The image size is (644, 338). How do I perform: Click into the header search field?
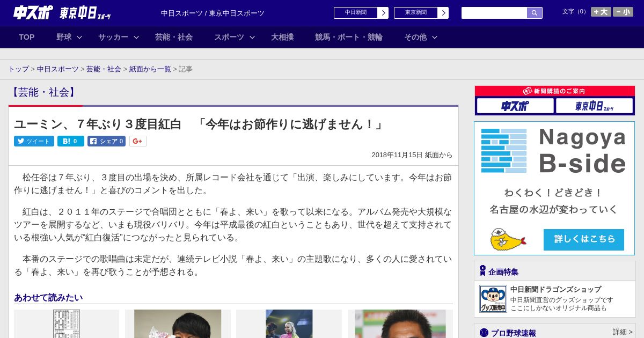click(494, 13)
